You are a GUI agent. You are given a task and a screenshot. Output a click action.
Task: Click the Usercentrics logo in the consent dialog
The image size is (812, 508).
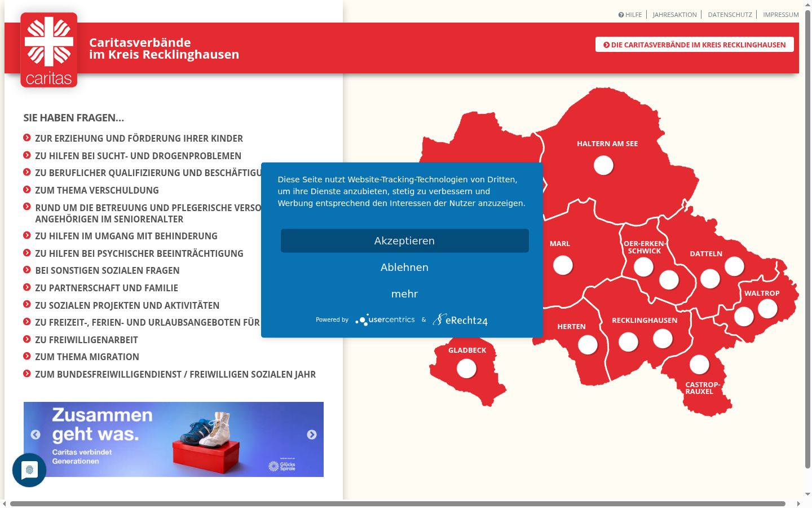[385, 320]
